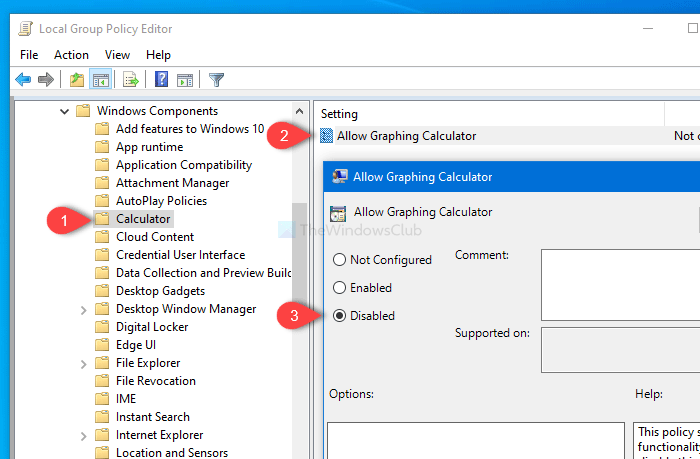The width and height of the screenshot is (700, 459).
Task: Select the File Explorer tree item label
Action: (148, 363)
